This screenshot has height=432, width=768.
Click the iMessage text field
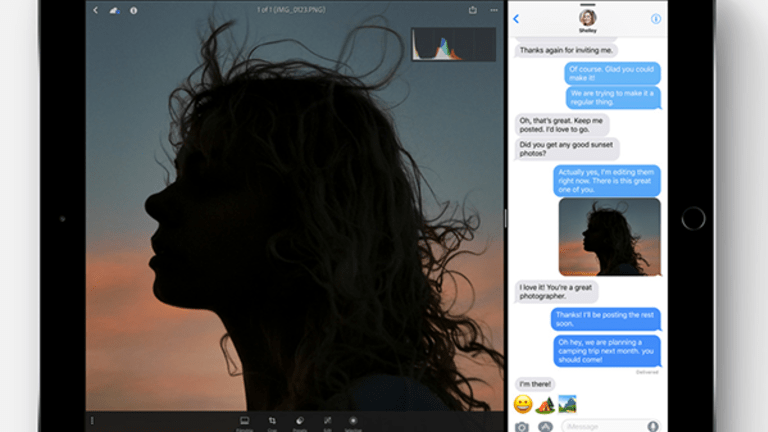(610, 427)
